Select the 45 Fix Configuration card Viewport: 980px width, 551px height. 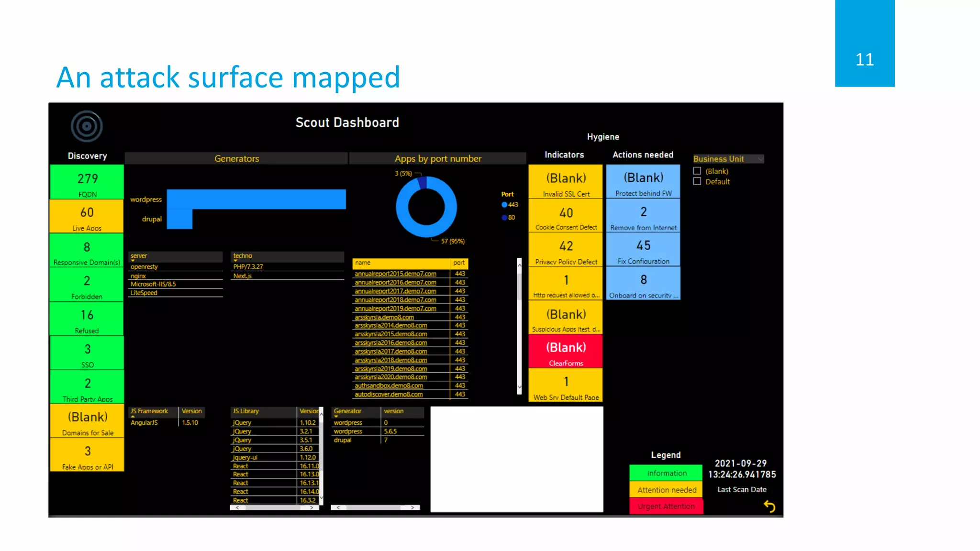pos(643,250)
